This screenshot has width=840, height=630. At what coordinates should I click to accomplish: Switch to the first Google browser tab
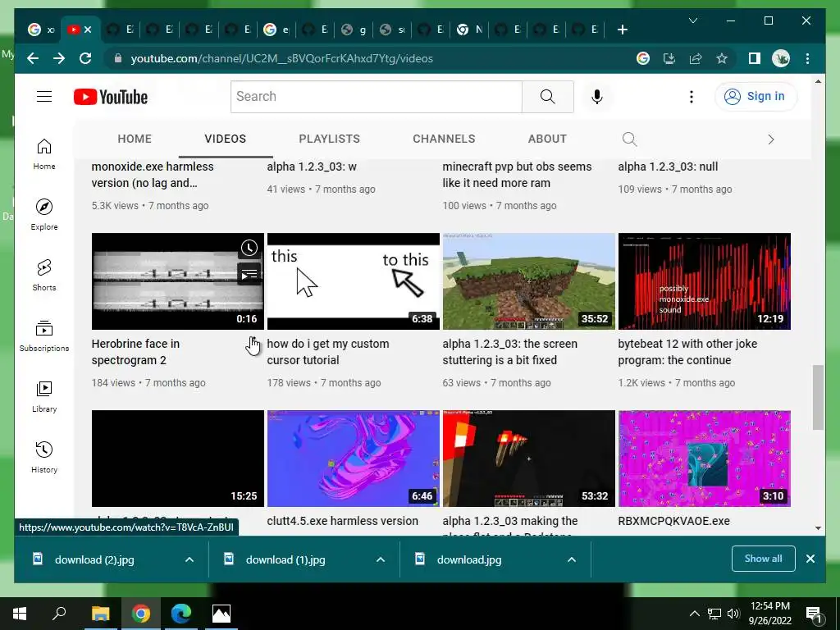pos(41,30)
